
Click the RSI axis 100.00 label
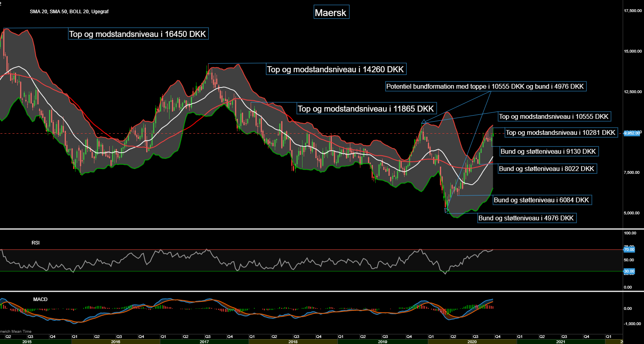(630, 233)
